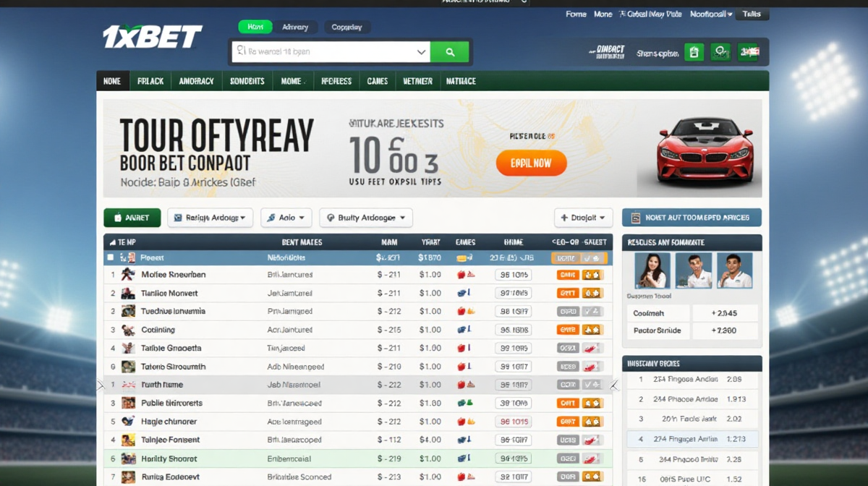
Task: Open the MATHACE navigation tab
Action: (x=461, y=81)
